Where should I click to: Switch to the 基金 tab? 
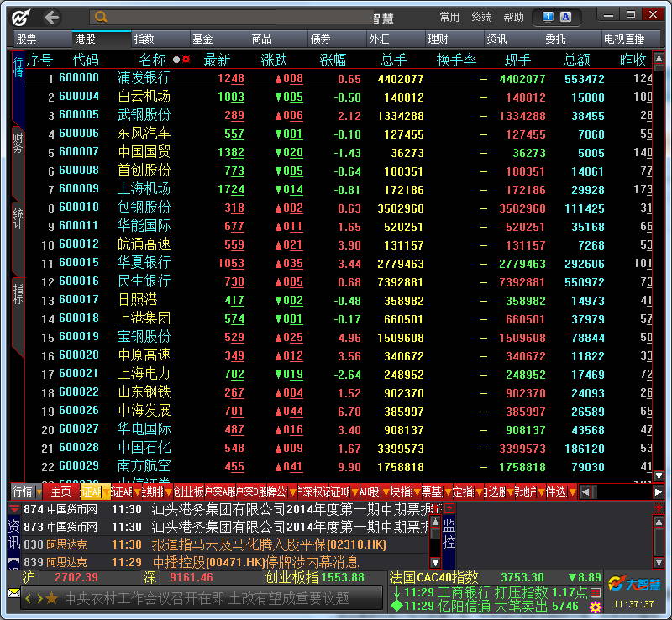[202, 39]
